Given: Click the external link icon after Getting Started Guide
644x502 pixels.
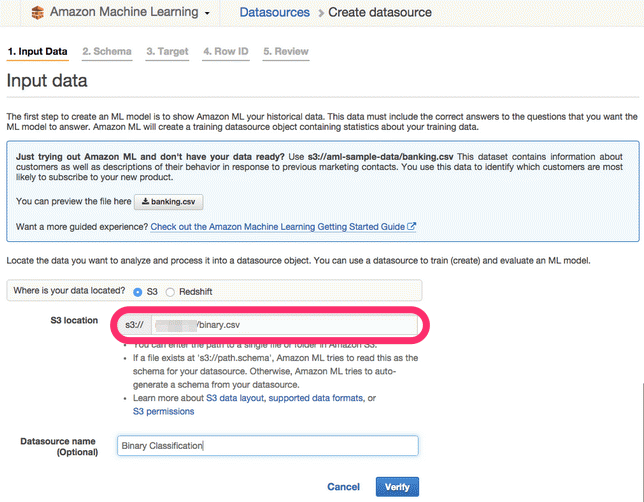Looking at the screenshot, I should coord(411,226).
